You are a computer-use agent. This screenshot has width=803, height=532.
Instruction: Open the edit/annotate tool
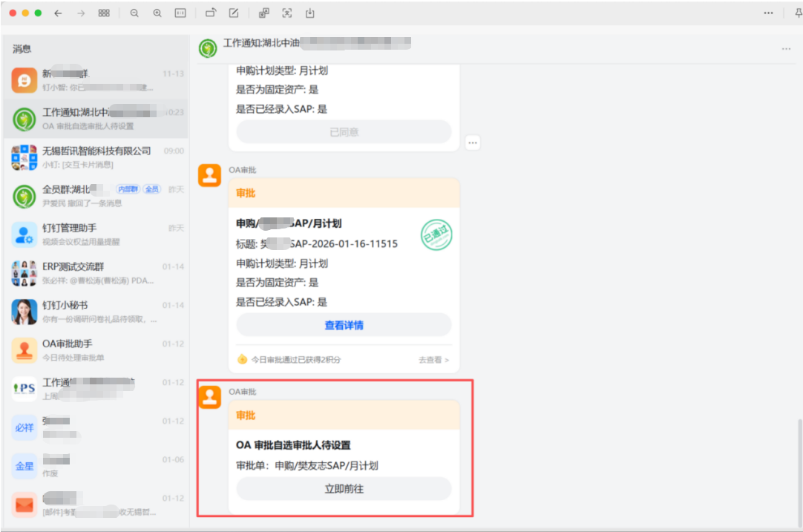tap(234, 13)
